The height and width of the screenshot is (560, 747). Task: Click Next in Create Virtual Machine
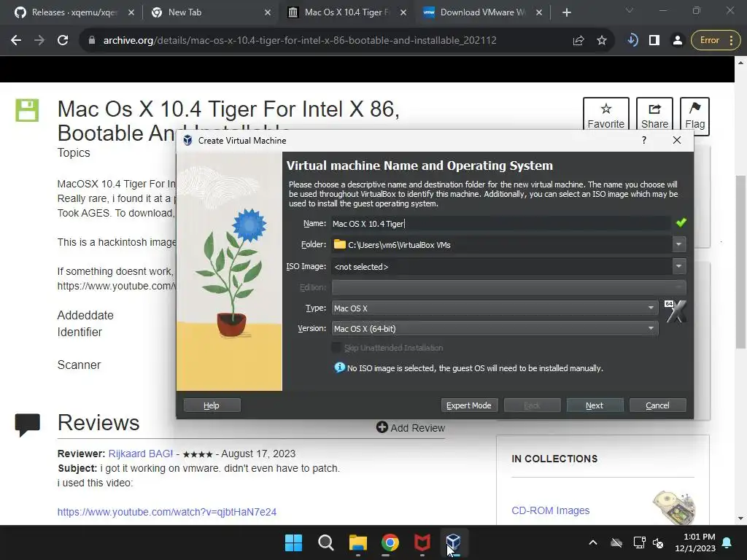[595, 405]
